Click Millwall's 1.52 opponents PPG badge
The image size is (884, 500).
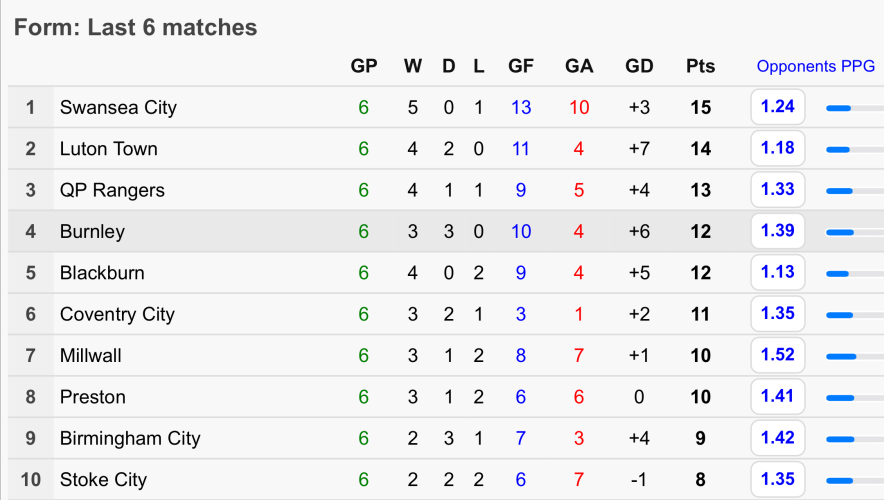pyautogui.click(x=777, y=355)
